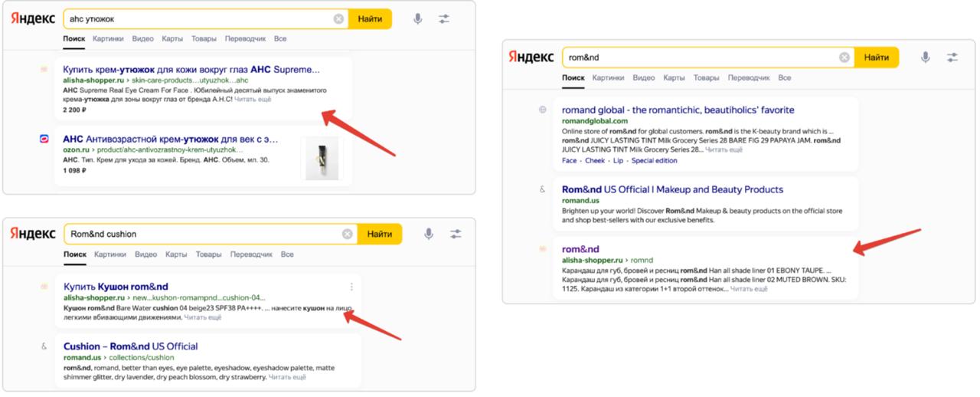Open Все tab in 'rom&nd' window
The width and height of the screenshot is (980, 397).
(784, 77)
